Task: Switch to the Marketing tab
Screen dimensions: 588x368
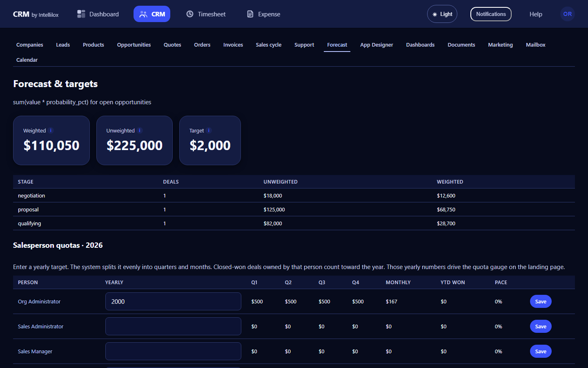Action: coord(500,45)
